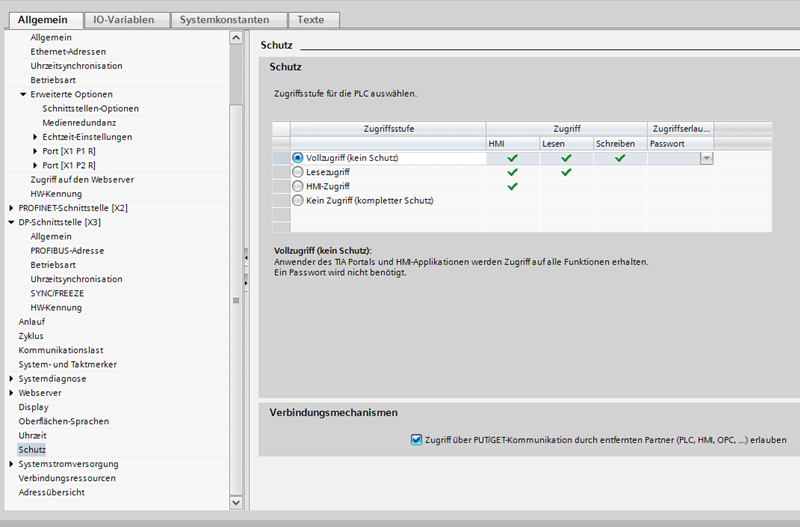Disable the PUT/GET communication access checkbox

tap(416, 439)
